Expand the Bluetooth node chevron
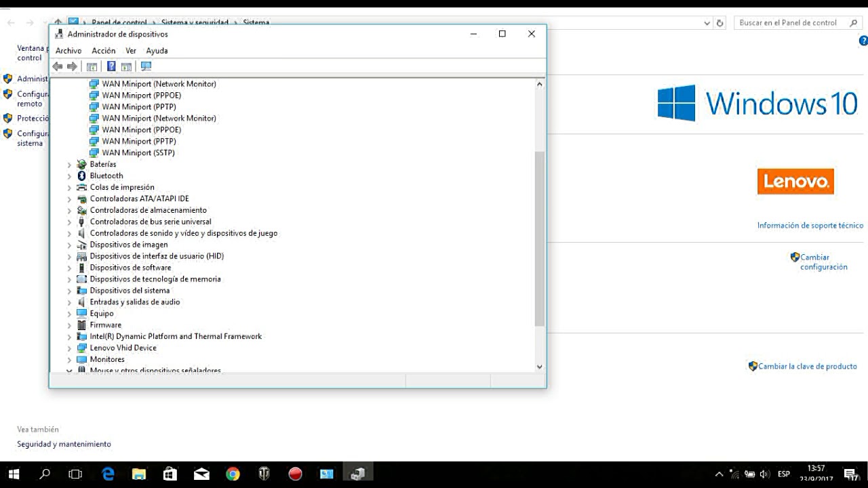 click(69, 176)
